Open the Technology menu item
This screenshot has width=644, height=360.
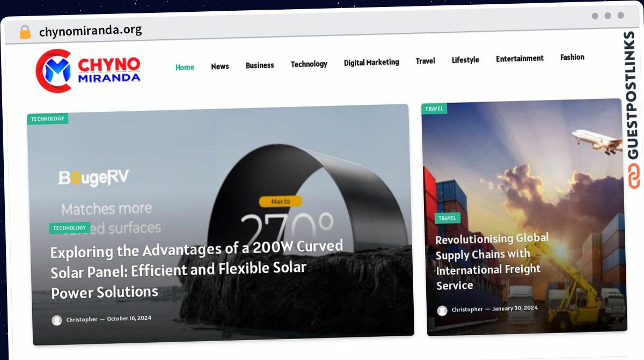(309, 64)
